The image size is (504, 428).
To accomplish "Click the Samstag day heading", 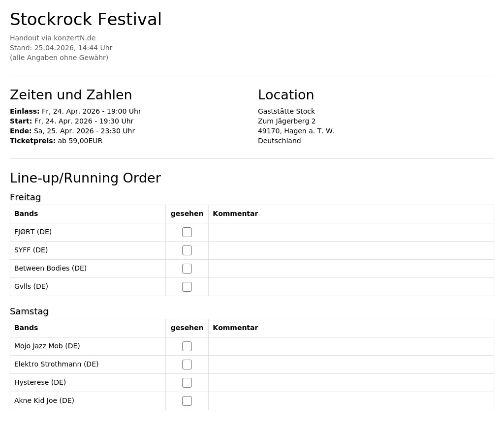I will (x=29, y=311).
